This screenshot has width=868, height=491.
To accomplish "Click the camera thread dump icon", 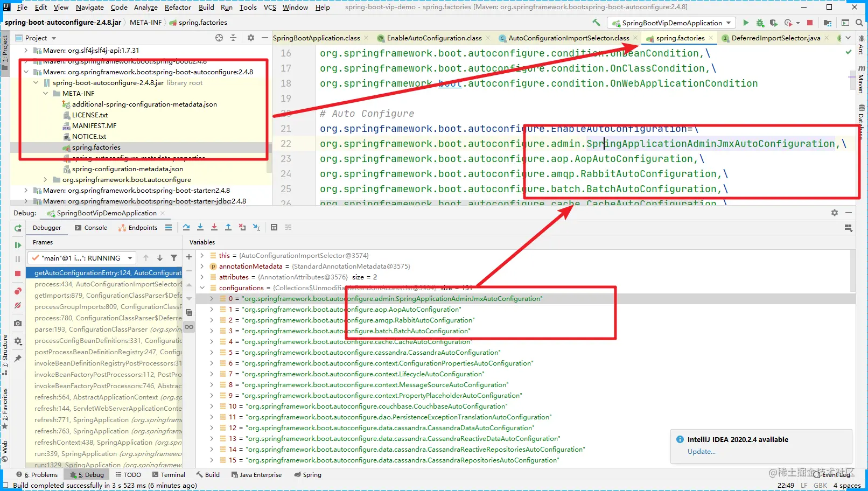I will [18, 323].
